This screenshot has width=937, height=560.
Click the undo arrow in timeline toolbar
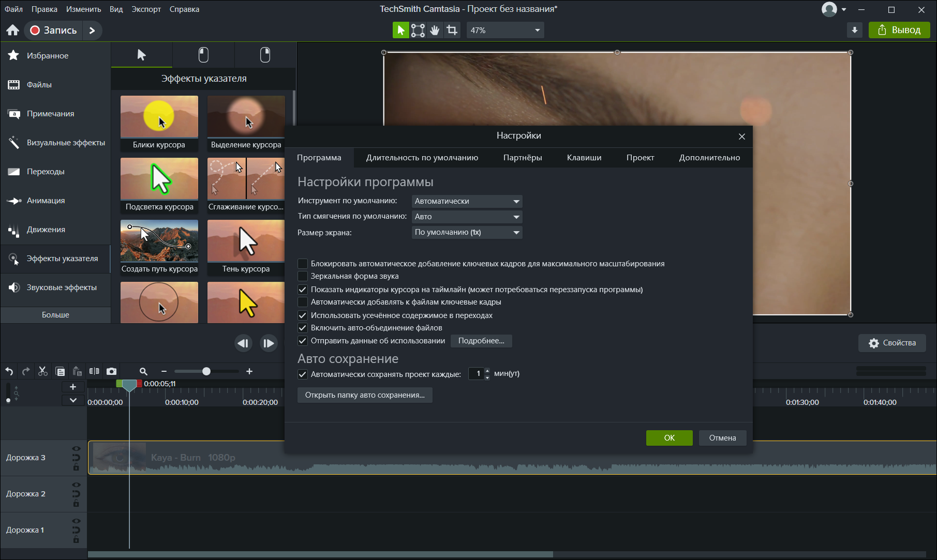pos(9,371)
